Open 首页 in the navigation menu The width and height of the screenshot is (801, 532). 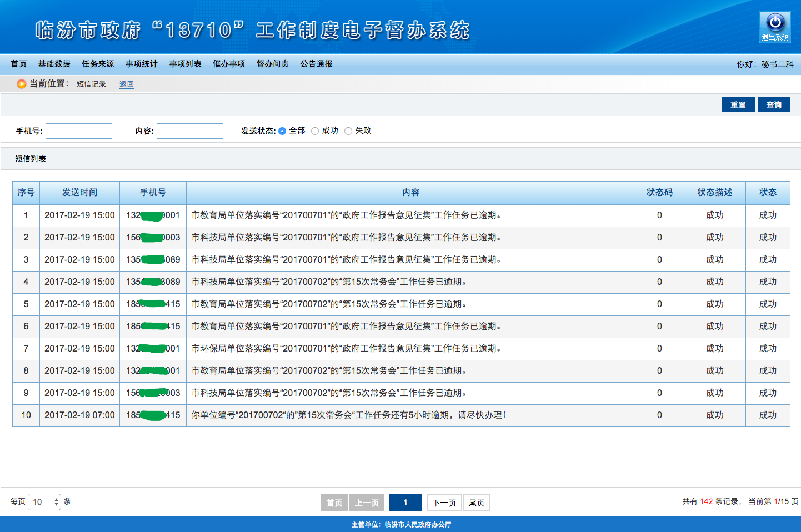click(19, 64)
